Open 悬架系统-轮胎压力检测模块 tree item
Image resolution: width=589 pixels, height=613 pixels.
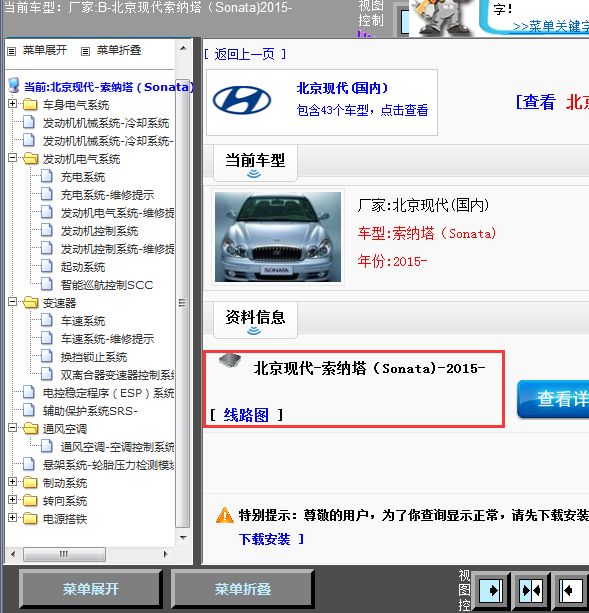[108, 464]
